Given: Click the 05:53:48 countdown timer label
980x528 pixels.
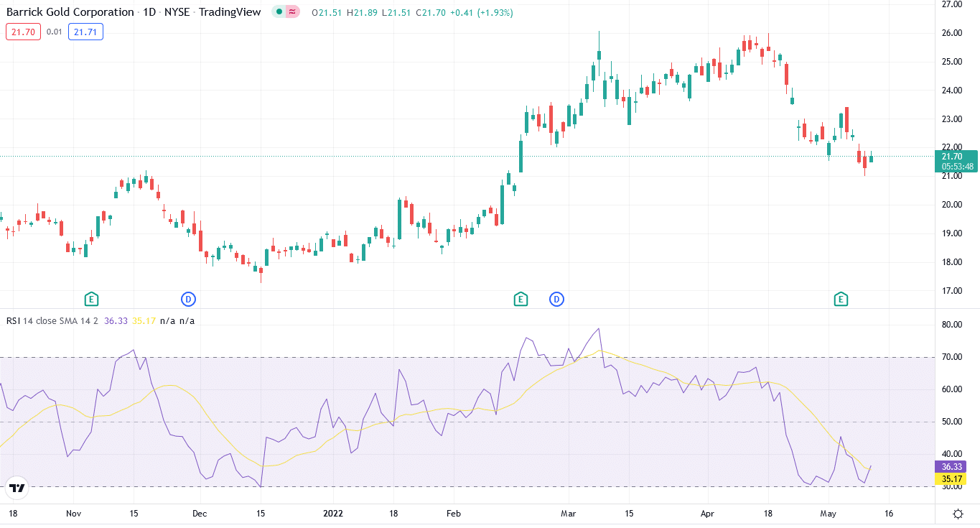Looking at the screenshot, I should tap(958, 167).
